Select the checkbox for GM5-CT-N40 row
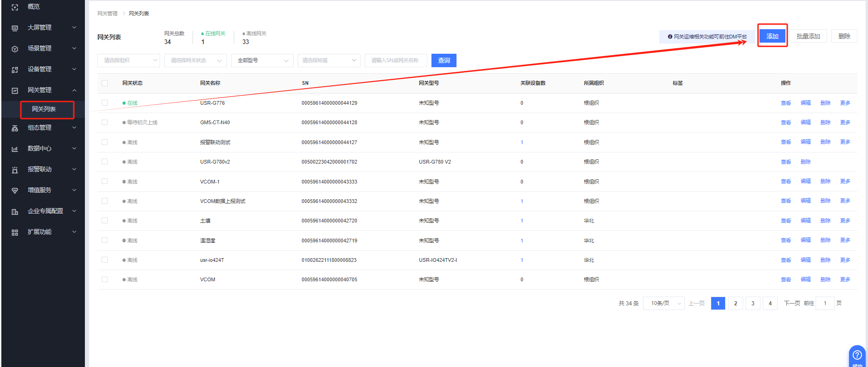The width and height of the screenshot is (868, 367). tap(105, 122)
